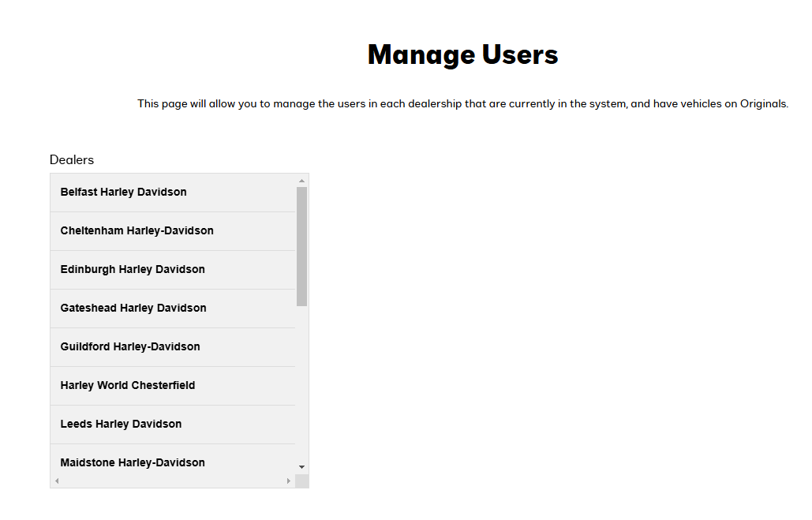Select Gateshead Harley Davidson dealer entry
This screenshot has height=520, width=812.
pos(133,308)
